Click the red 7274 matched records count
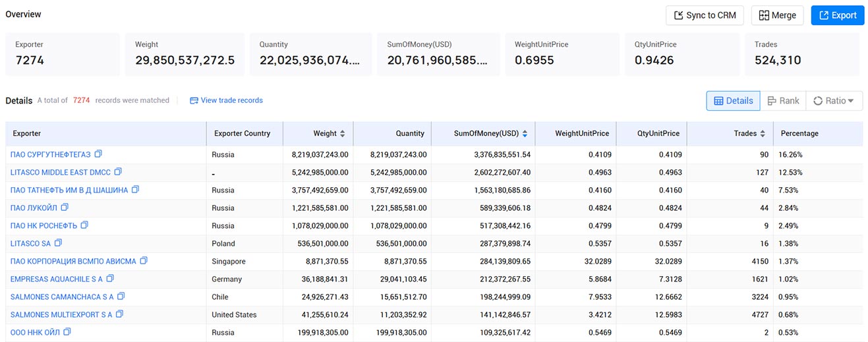868x342 pixels. (x=81, y=101)
